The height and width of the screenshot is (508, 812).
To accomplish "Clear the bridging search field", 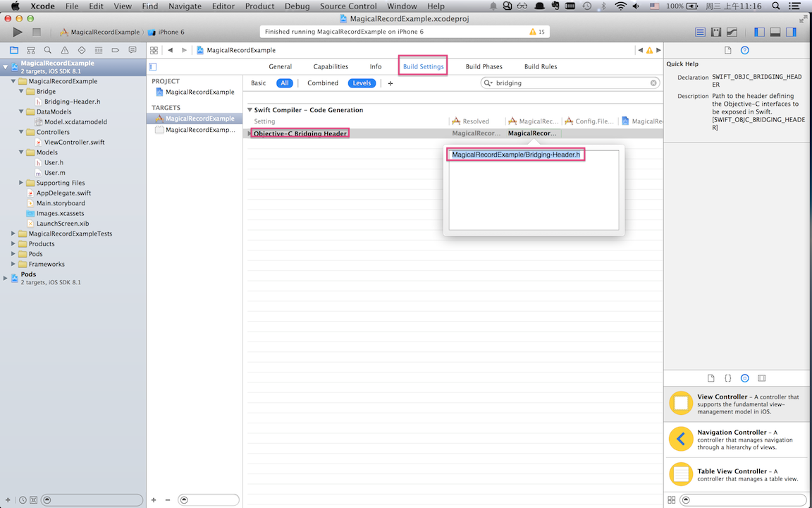I will coord(653,83).
